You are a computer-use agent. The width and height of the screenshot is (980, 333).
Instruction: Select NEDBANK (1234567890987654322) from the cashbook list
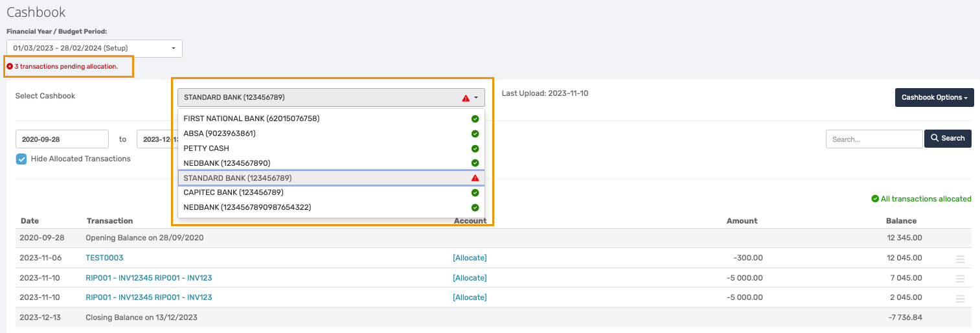(x=331, y=207)
